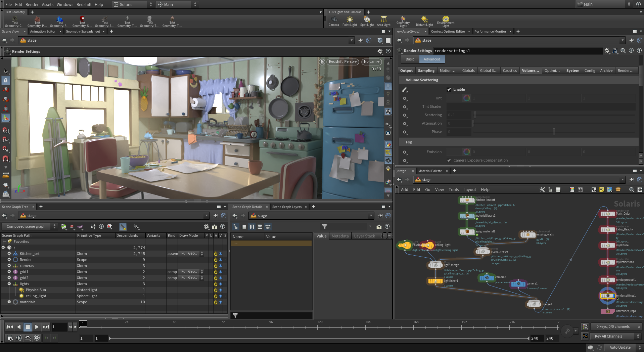644x352 pixels.
Task: Toggle Camera Exposure Compensation checkbox
Action: click(449, 161)
